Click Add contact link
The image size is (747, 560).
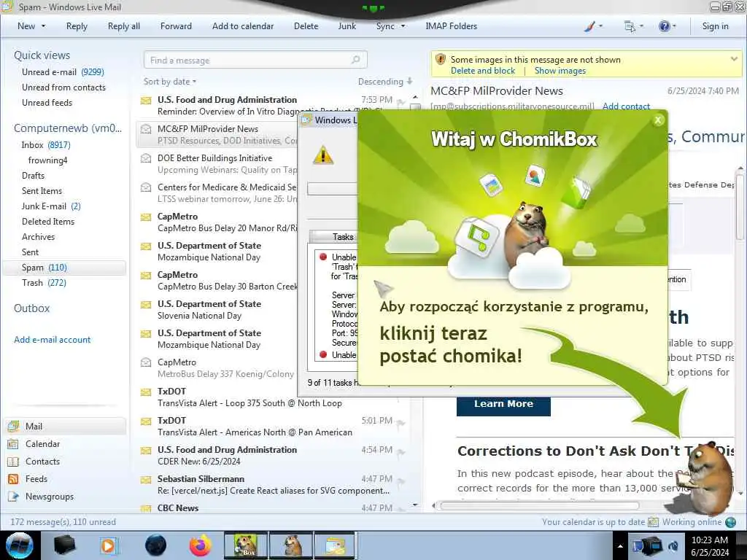click(x=626, y=106)
